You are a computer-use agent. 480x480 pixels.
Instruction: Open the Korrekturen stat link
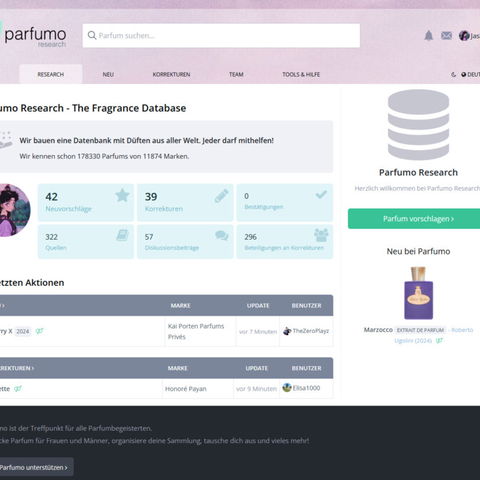tap(164, 209)
